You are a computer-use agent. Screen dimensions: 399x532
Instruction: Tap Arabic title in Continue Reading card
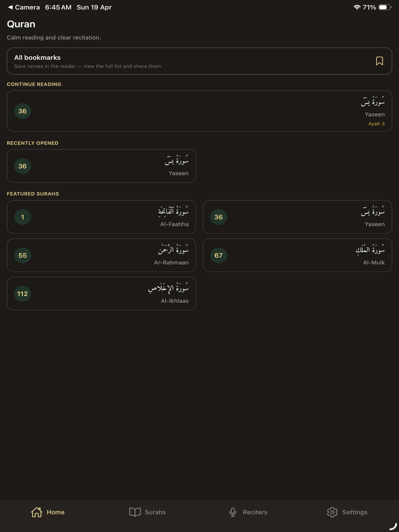(373, 101)
